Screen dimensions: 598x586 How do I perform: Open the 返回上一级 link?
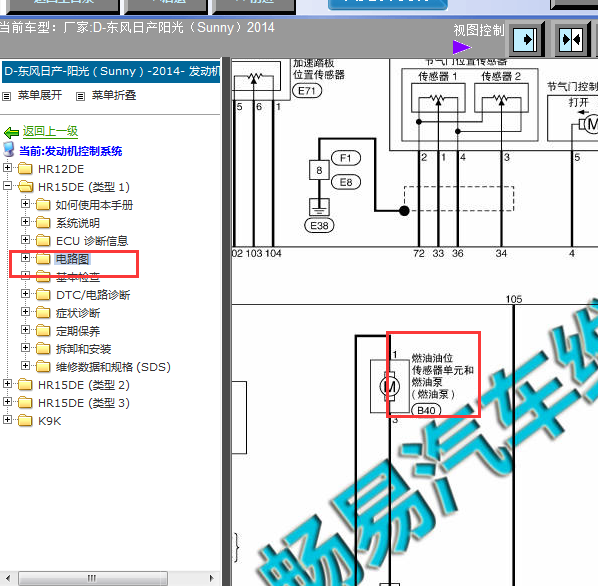(50, 132)
